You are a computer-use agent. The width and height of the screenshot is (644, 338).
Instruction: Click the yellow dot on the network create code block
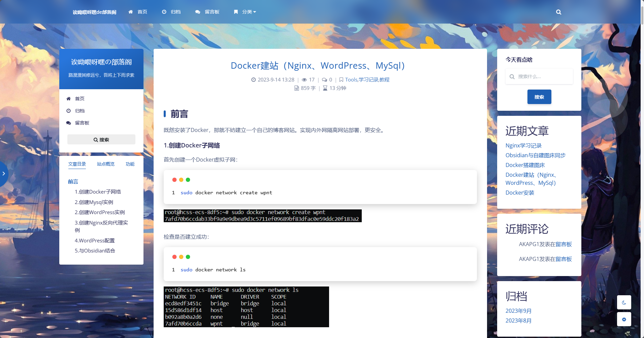point(181,180)
